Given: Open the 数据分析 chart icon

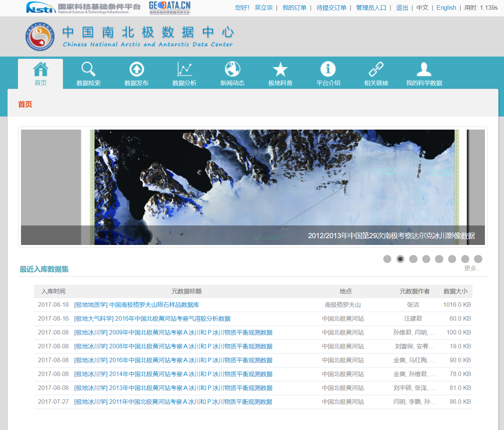Looking at the screenshot, I should (x=184, y=69).
